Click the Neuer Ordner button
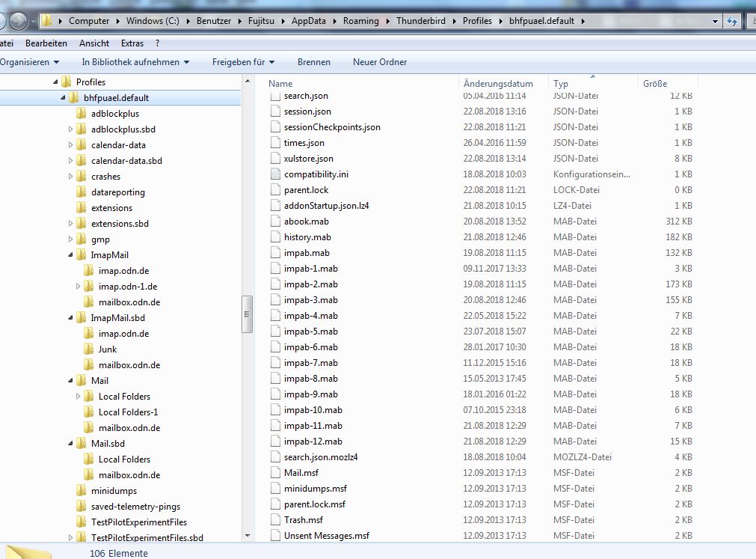The image size is (756, 559). (x=380, y=62)
